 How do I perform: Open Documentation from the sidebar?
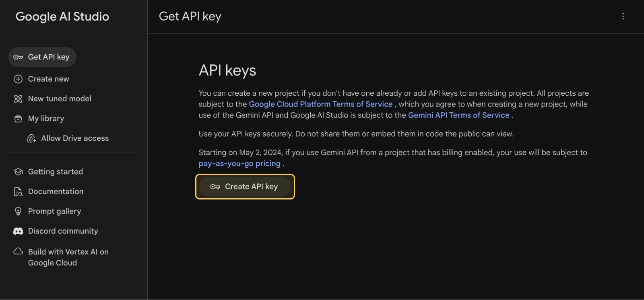[x=49, y=192]
